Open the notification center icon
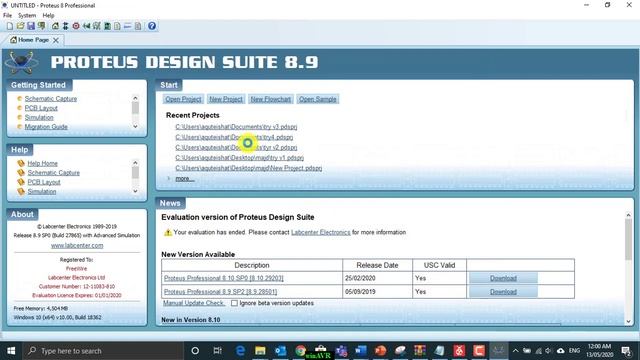640x360 pixels. pos(626,351)
